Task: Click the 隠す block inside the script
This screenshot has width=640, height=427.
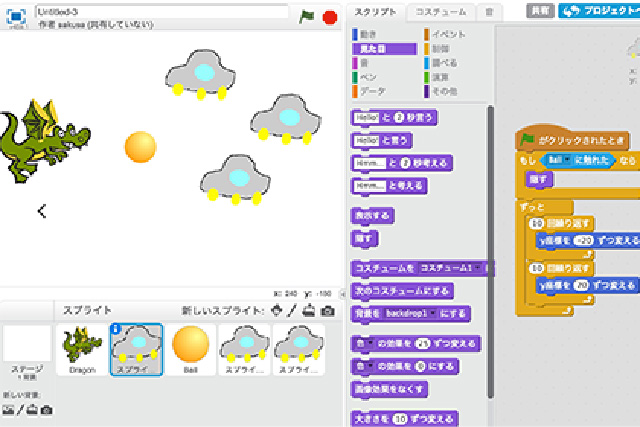Action: tap(539, 179)
